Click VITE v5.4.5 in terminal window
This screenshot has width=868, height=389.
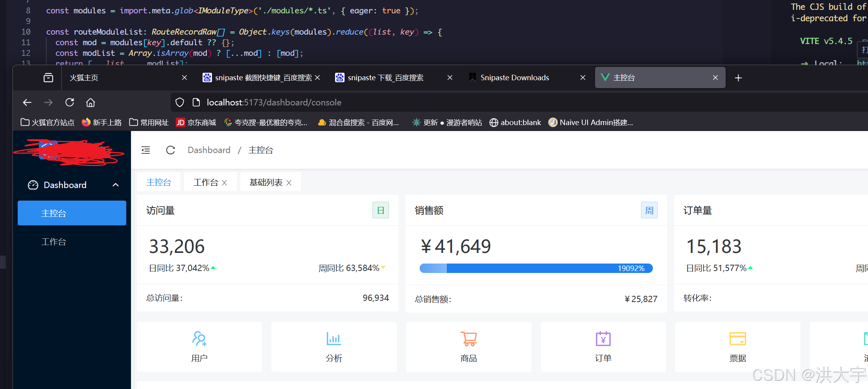click(x=826, y=41)
